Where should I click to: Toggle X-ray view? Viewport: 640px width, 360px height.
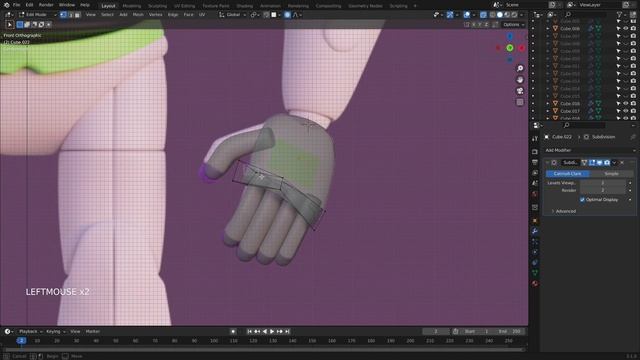tap(483, 15)
